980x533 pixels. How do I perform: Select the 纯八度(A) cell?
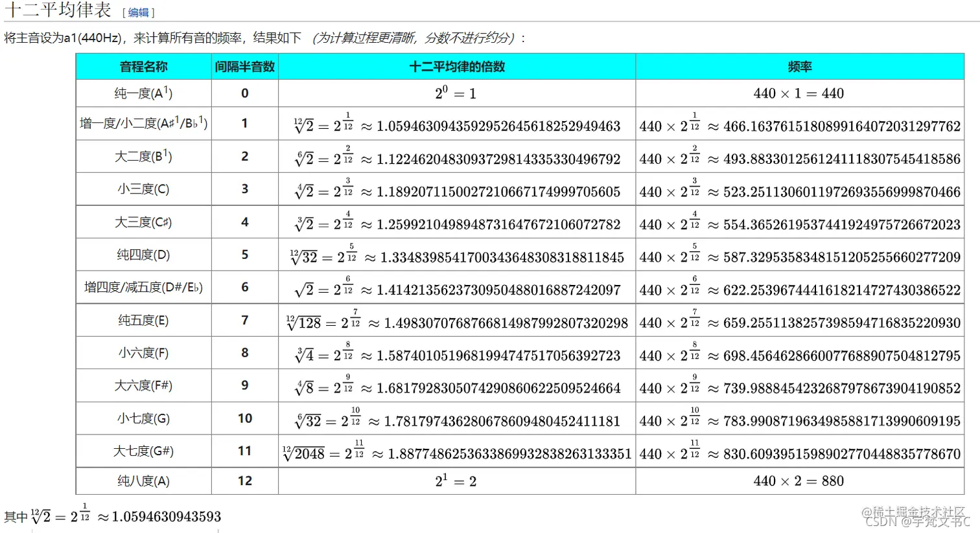pyautogui.click(x=144, y=481)
